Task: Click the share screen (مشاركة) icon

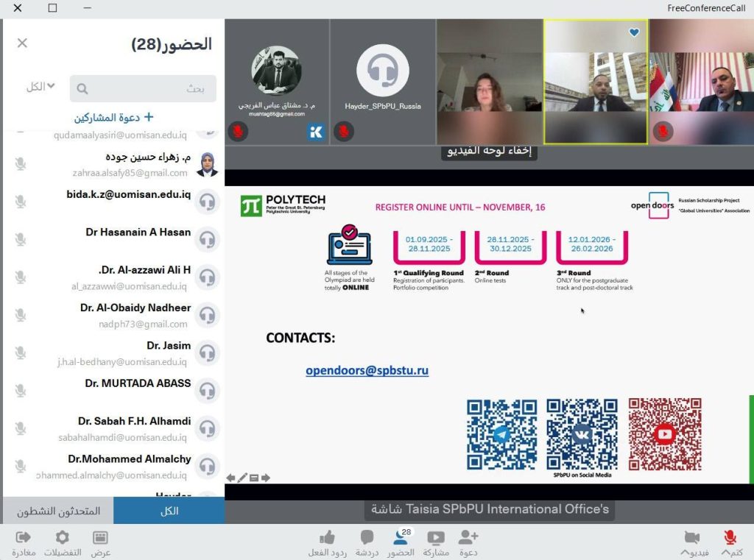Action: [x=436, y=538]
